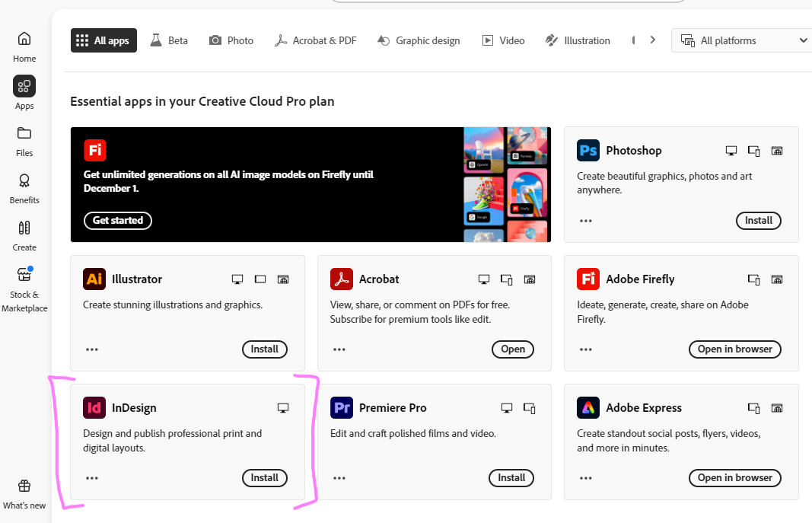Switch to the Beta tab

click(170, 40)
